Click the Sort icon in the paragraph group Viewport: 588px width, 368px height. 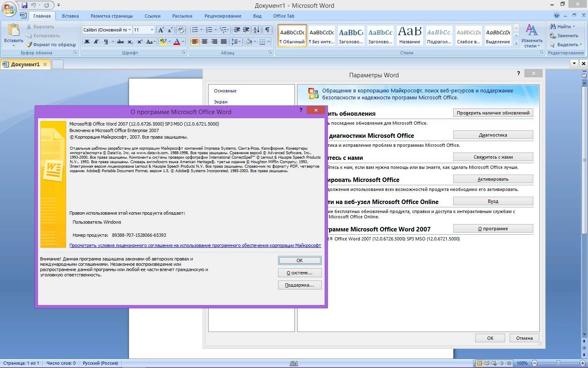tap(256, 30)
